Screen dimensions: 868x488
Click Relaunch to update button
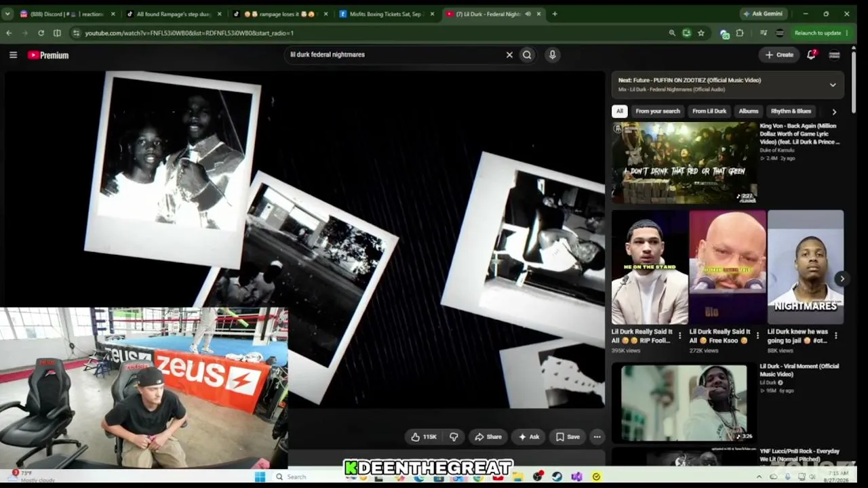click(x=818, y=33)
